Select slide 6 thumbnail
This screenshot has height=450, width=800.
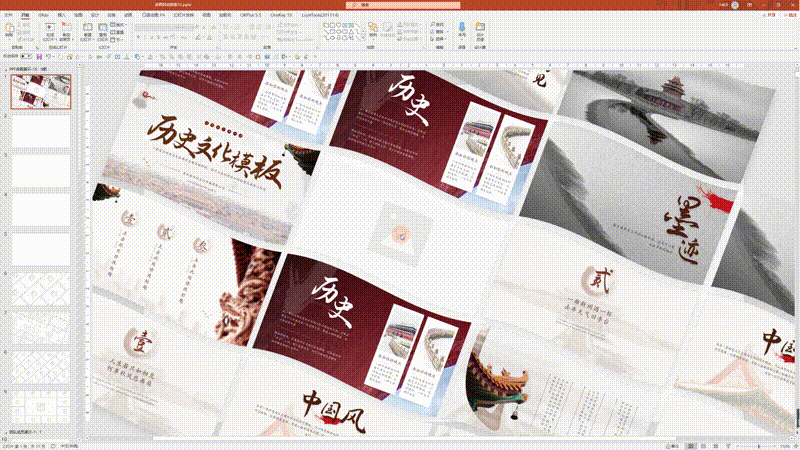[x=41, y=289]
